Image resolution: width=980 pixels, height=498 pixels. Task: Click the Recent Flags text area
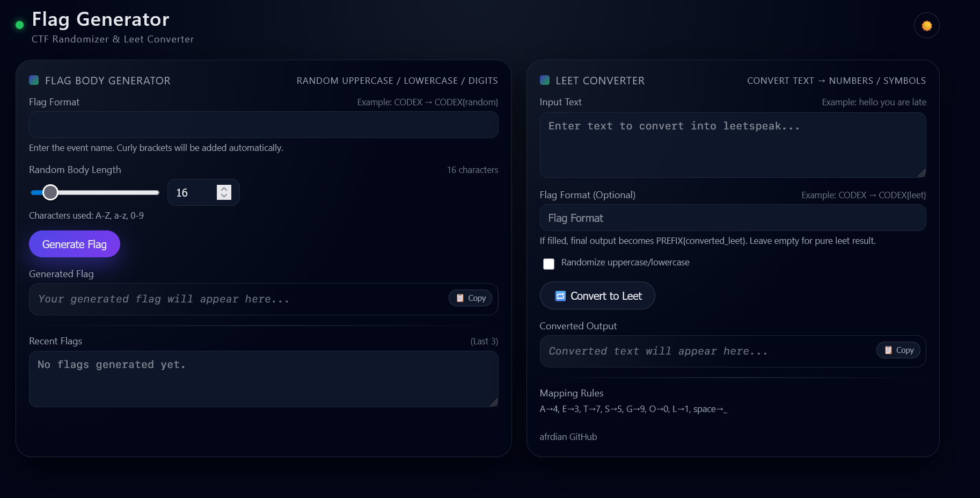pyautogui.click(x=264, y=379)
